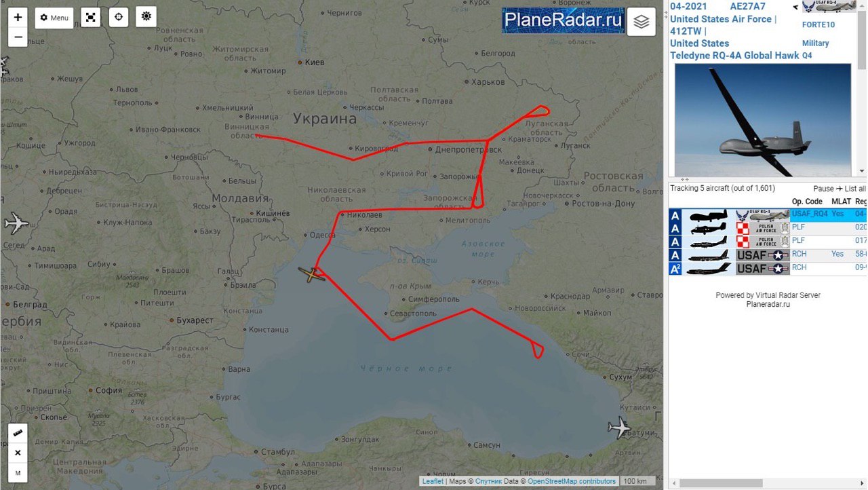Image resolution: width=868 pixels, height=490 pixels.
Task: Clear measurements with the X button
Action: [18, 453]
